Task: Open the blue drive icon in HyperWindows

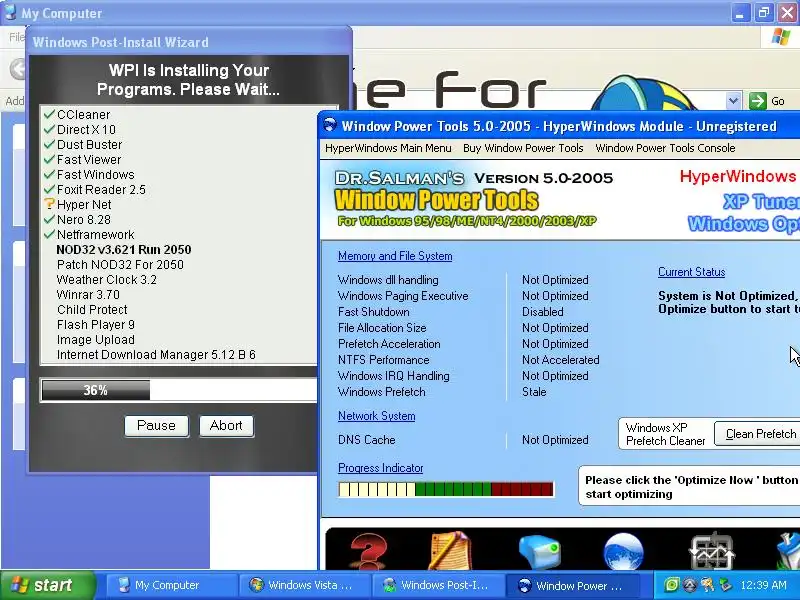Action: pyautogui.click(x=539, y=551)
